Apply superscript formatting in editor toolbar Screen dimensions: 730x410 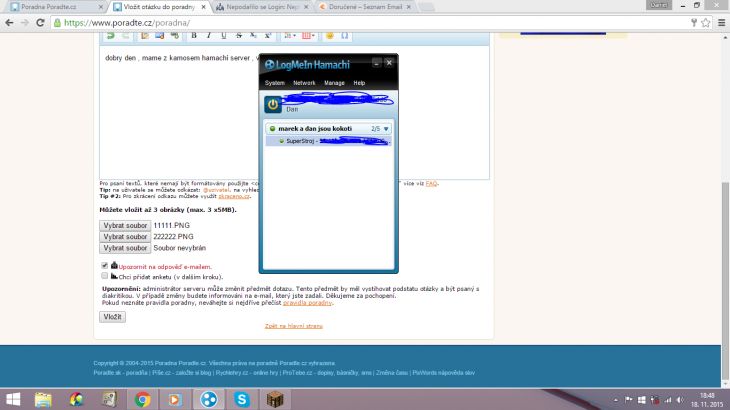[x=268, y=36]
